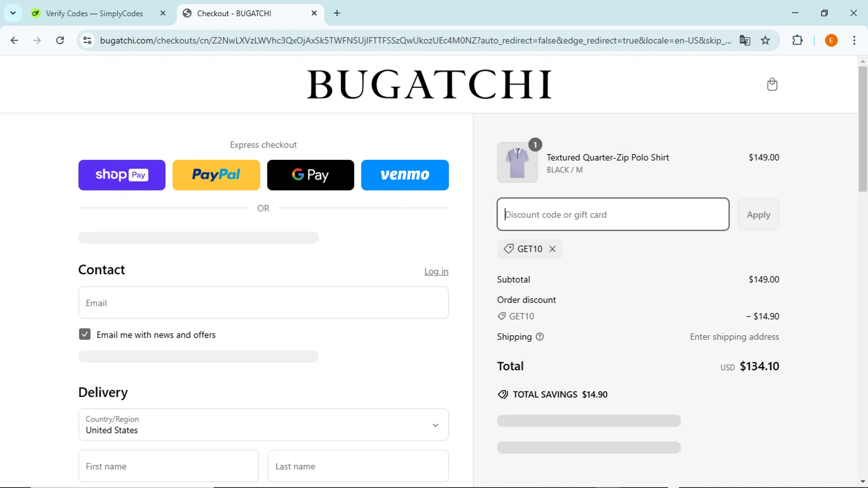Viewport: 868px width, 488px height.
Task: Click the page vertical scrollbar thumb
Action: point(863,129)
